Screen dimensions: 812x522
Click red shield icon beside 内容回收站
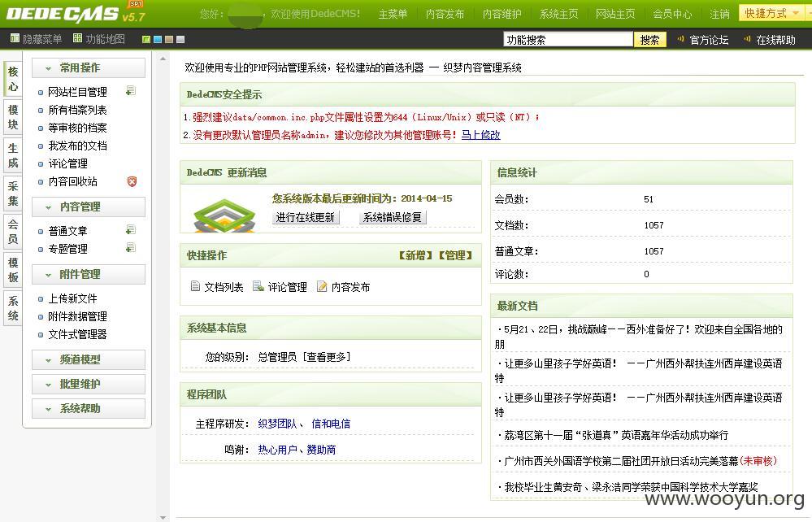click(132, 181)
